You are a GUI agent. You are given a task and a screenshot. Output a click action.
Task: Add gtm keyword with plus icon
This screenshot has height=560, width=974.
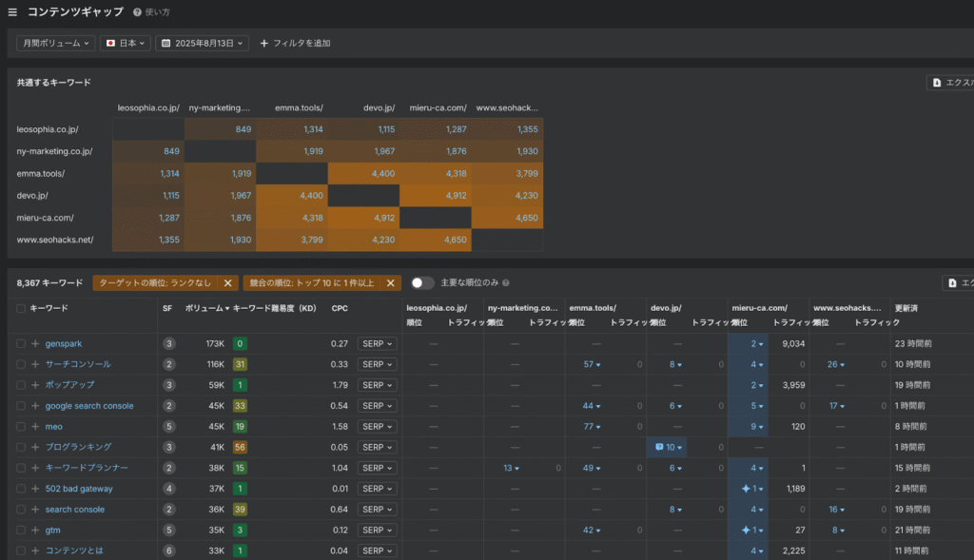pos(35,531)
